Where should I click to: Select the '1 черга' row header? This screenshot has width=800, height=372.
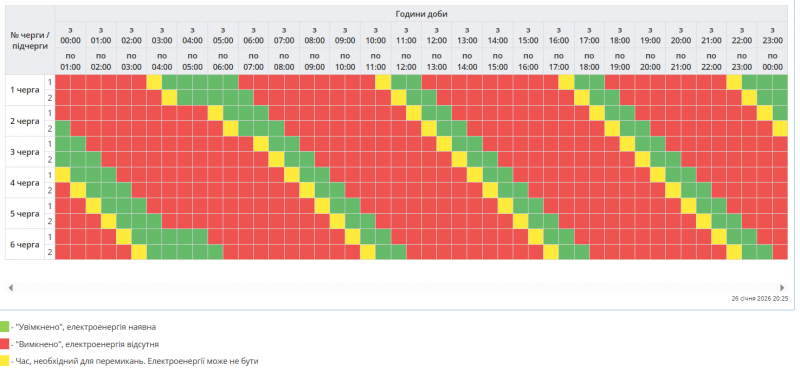(x=25, y=90)
